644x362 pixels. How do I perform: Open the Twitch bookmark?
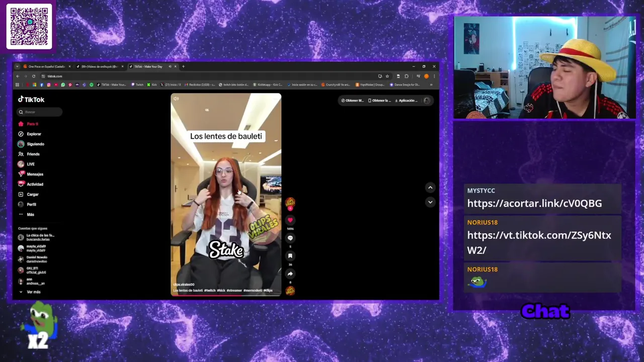click(x=137, y=84)
